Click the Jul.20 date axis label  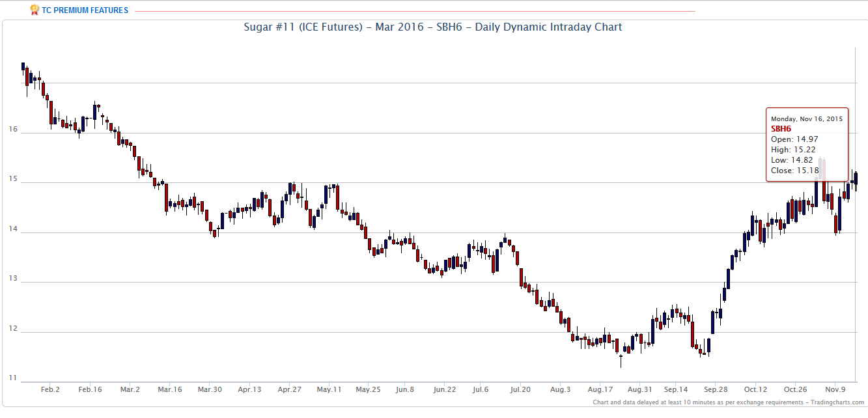click(x=520, y=390)
